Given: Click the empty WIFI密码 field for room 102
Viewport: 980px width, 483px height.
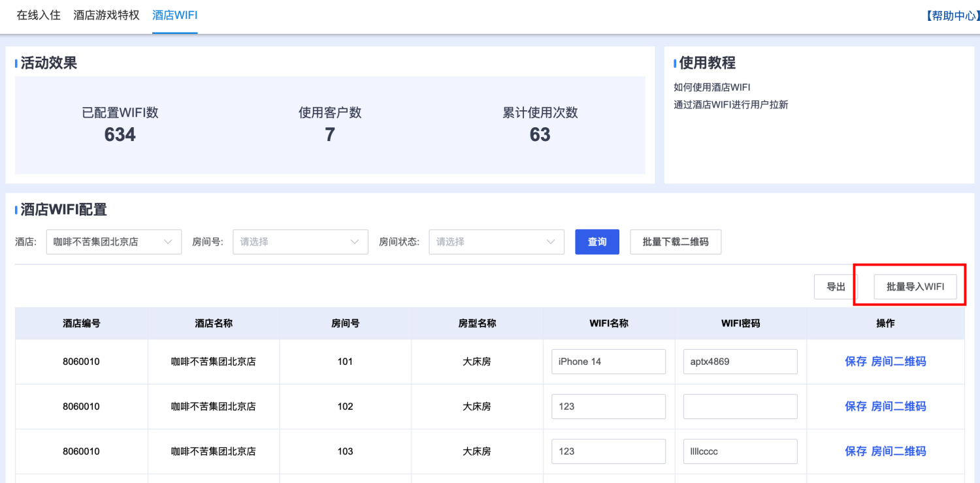Looking at the screenshot, I should pos(740,406).
